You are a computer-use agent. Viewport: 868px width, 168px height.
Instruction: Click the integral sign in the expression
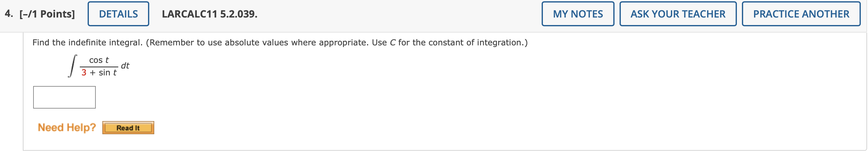(72, 66)
